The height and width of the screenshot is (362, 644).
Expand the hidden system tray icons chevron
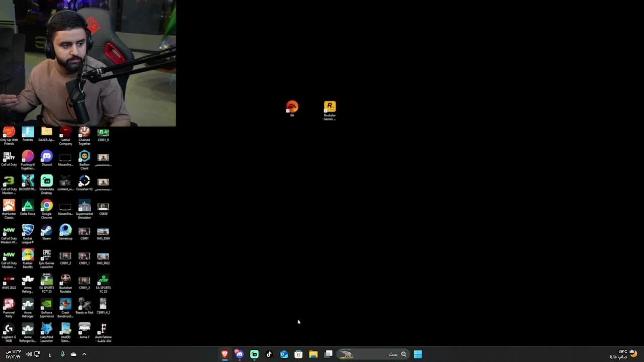(x=84, y=354)
